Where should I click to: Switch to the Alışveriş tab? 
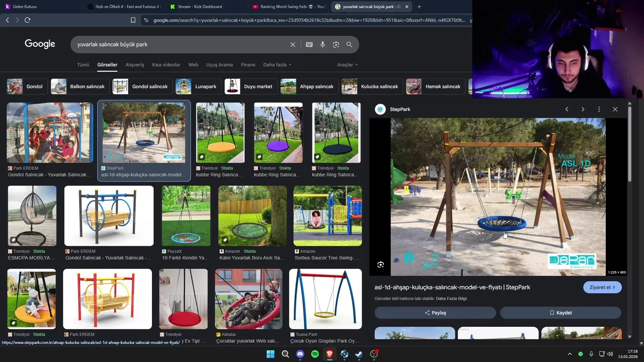pos(135,65)
